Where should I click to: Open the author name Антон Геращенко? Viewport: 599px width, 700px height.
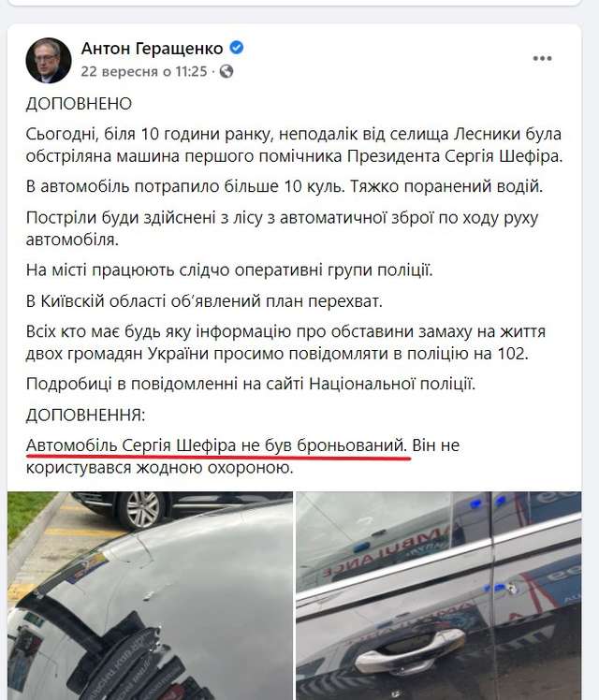[152, 49]
